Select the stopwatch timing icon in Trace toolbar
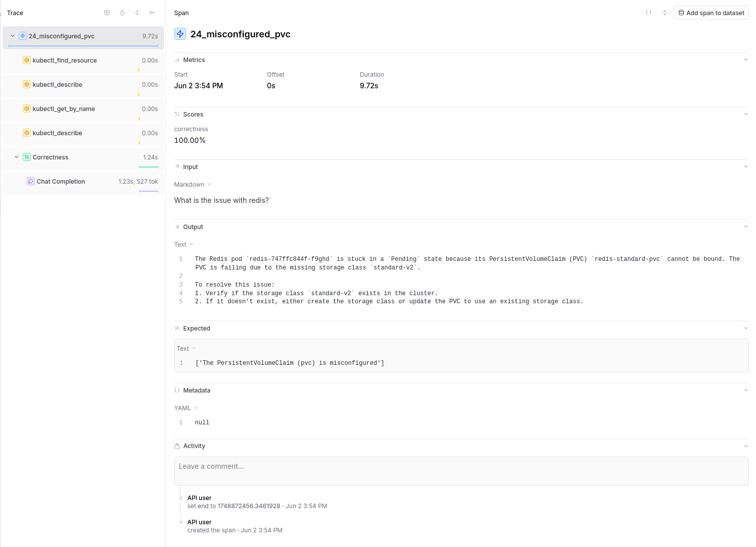The width and height of the screenshot is (756, 547). (122, 13)
